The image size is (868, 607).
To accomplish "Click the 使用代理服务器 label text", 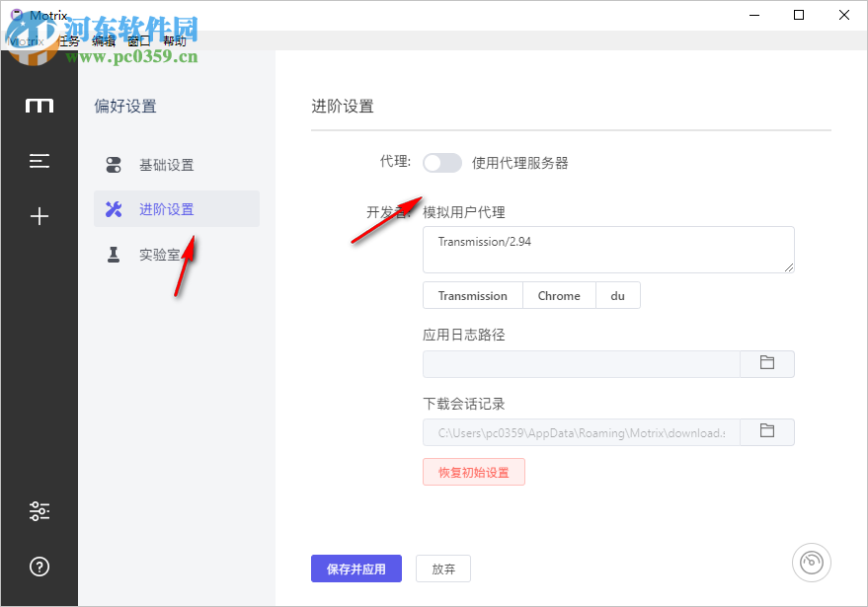I will pyautogui.click(x=519, y=163).
